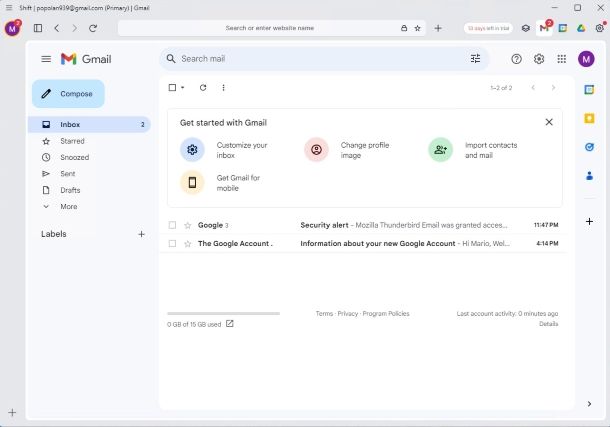Select the Google Security alert email checkbox

172,225
